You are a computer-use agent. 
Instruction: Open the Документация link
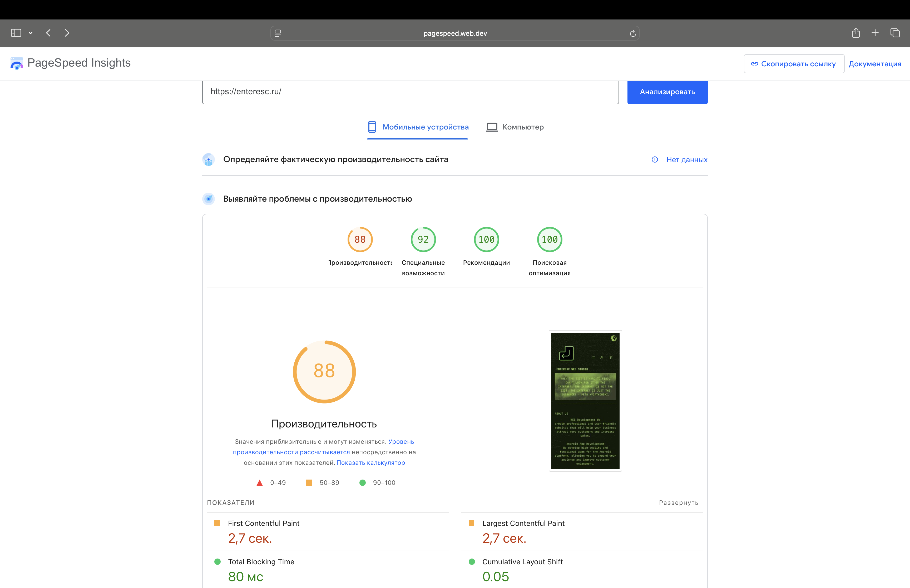pyautogui.click(x=874, y=64)
